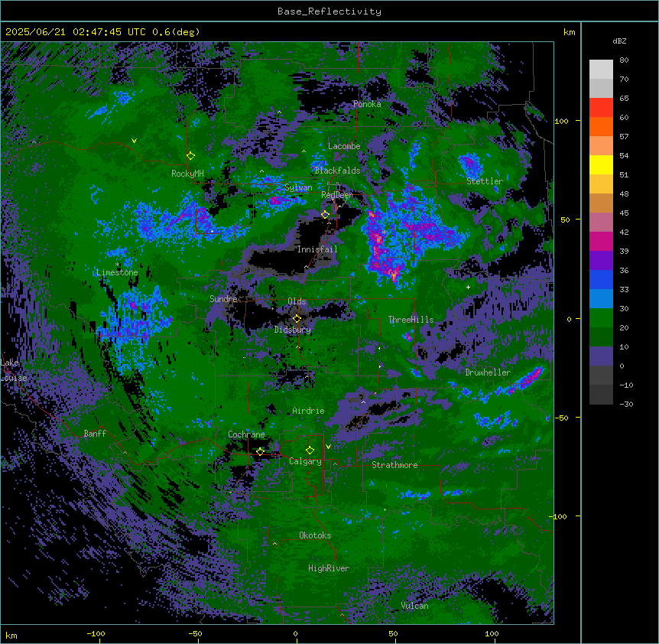
Task: Click the dBZ legend heading
Action: (x=619, y=41)
